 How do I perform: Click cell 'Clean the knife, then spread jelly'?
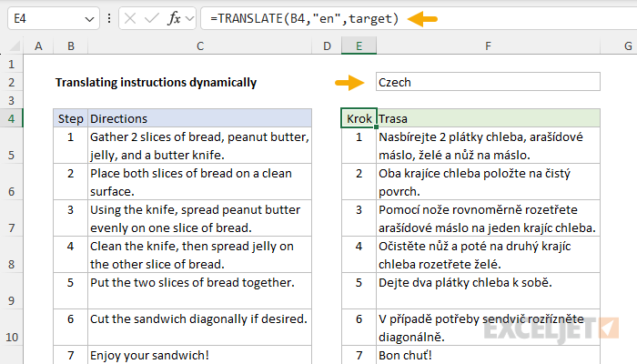click(200, 255)
